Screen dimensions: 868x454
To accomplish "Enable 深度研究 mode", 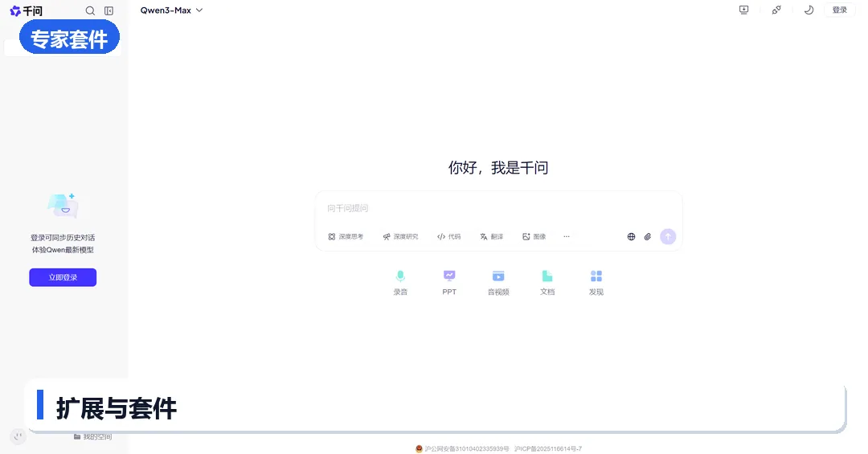I will [400, 236].
